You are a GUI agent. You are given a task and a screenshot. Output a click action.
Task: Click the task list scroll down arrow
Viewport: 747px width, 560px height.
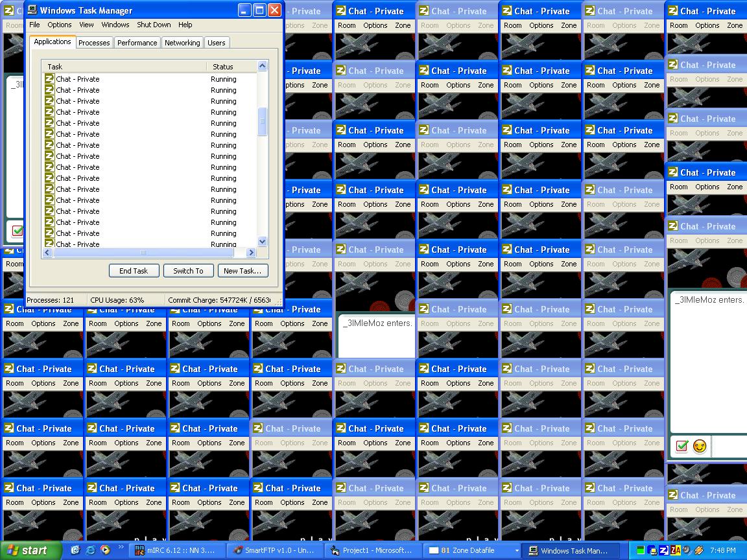[262, 241]
